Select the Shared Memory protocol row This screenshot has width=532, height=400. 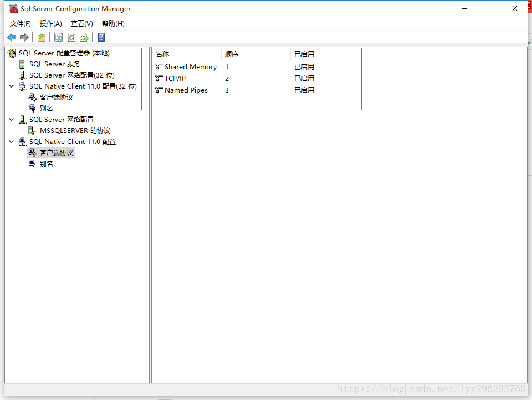tap(190, 67)
